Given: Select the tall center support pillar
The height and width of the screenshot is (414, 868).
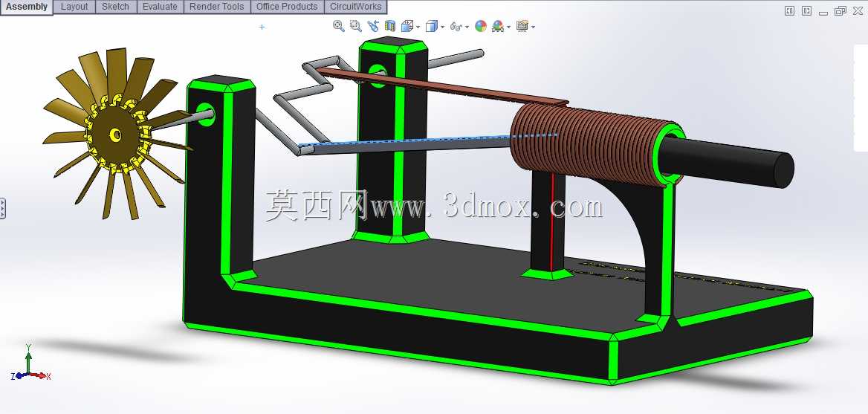Looking at the screenshot, I should [393, 141].
